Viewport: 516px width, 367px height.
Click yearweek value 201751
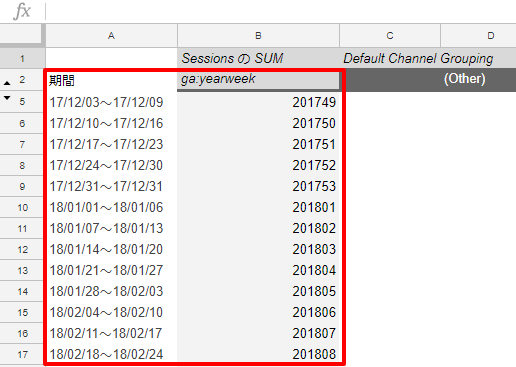[x=258, y=144]
